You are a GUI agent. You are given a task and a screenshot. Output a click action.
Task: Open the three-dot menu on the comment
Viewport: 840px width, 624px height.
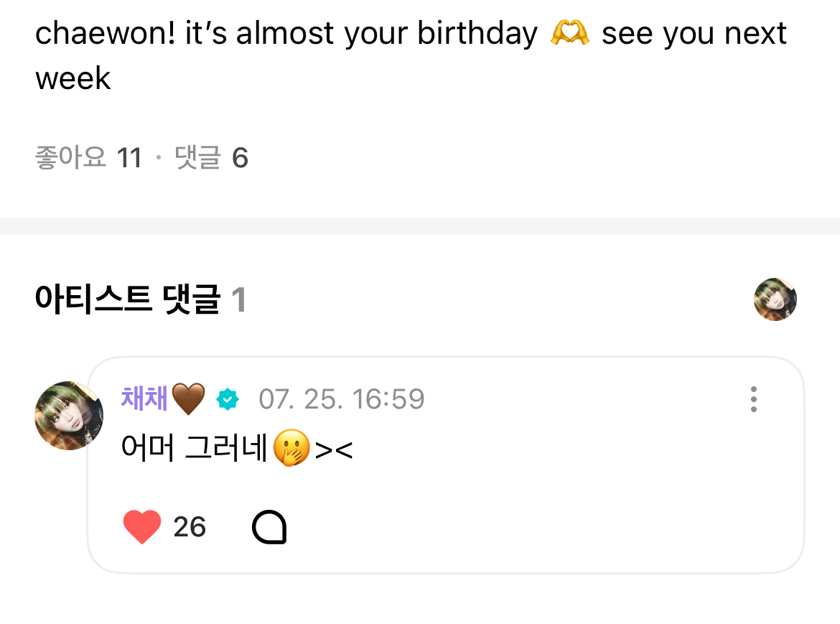[753, 399]
